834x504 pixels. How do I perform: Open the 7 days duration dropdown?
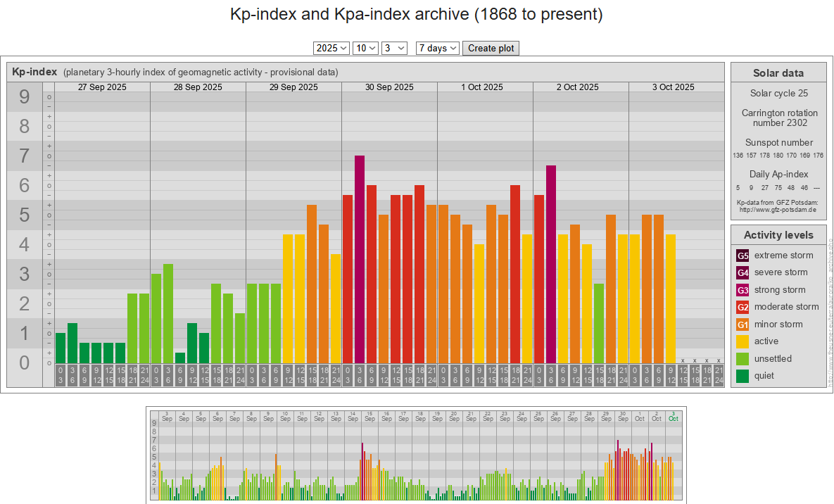click(437, 48)
